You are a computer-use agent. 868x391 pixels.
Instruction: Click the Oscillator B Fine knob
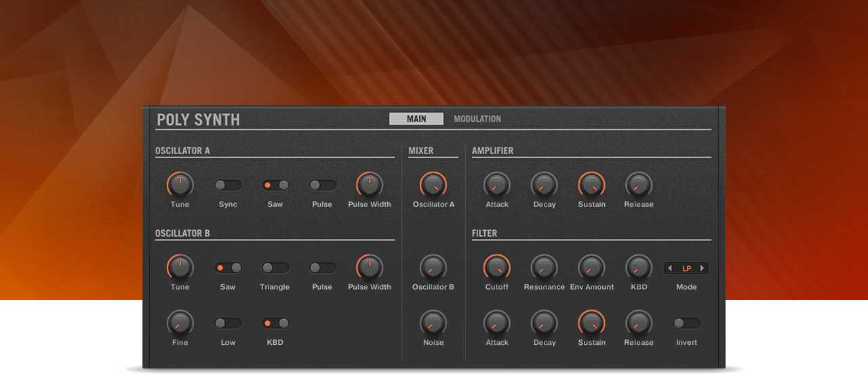point(180,323)
